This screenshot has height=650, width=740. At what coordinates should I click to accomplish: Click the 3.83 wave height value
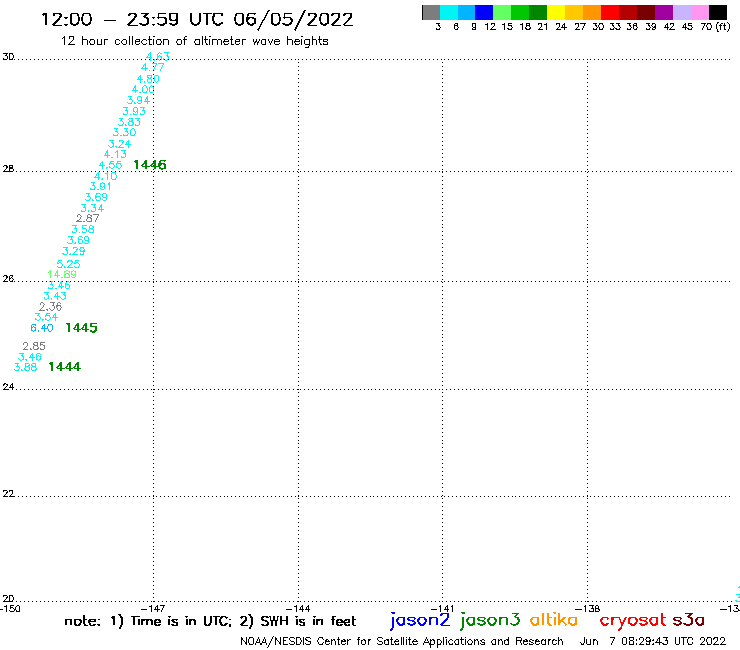(x=129, y=122)
